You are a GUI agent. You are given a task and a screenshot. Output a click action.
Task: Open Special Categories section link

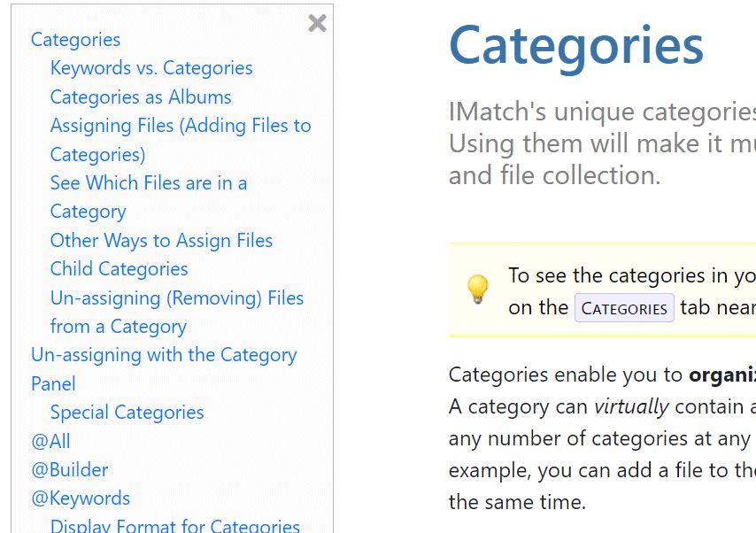pos(127,413)
